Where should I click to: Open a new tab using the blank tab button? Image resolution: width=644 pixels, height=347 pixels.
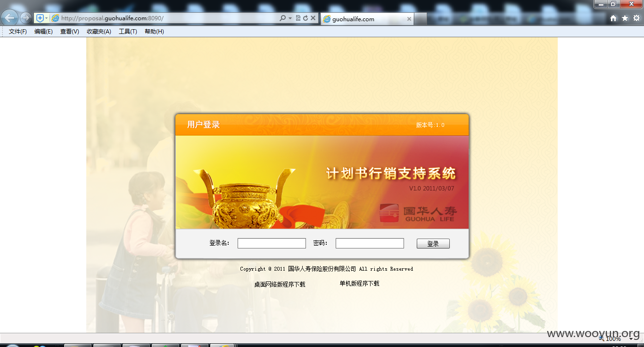tap(421, 19)
